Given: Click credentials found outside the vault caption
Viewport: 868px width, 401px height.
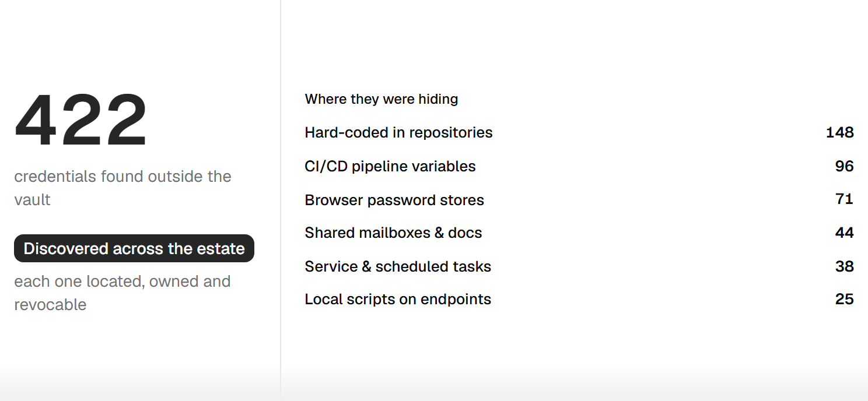Looking at the screenshot, I should 123,188.
